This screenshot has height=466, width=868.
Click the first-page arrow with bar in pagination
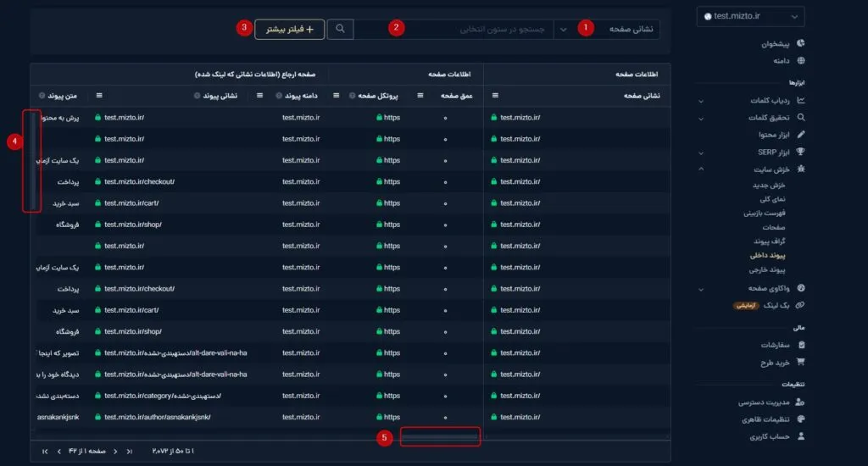click(129, 452)
